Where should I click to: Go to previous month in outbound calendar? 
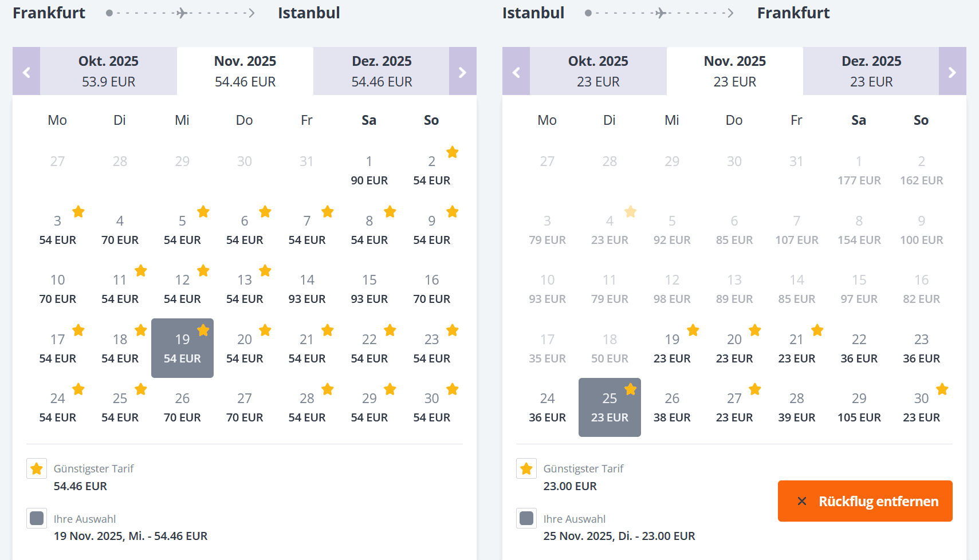tap(26, 72)
